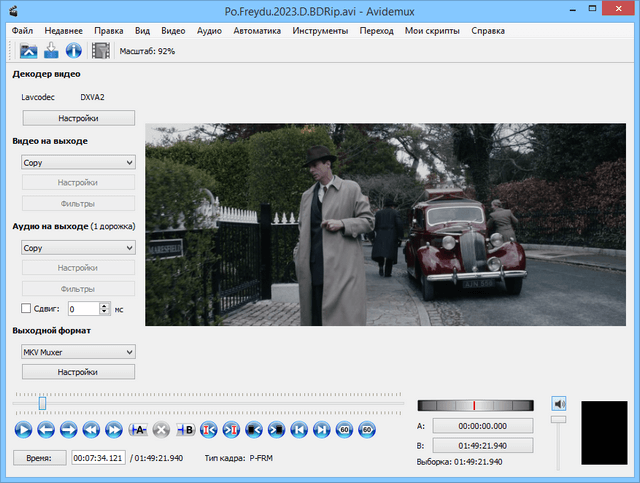
Task: Set marker A at current position
Action: (139, 430)
